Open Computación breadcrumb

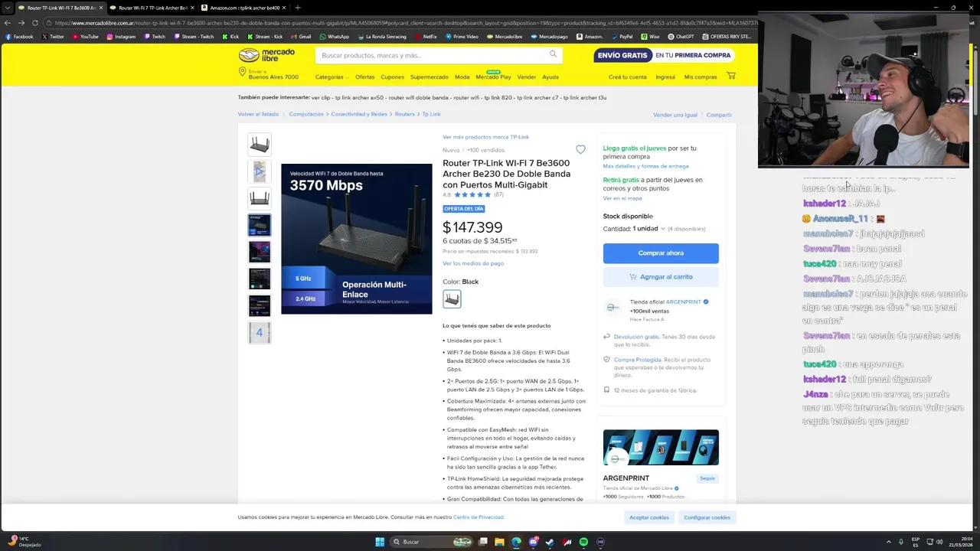click(x=306, y=114)
